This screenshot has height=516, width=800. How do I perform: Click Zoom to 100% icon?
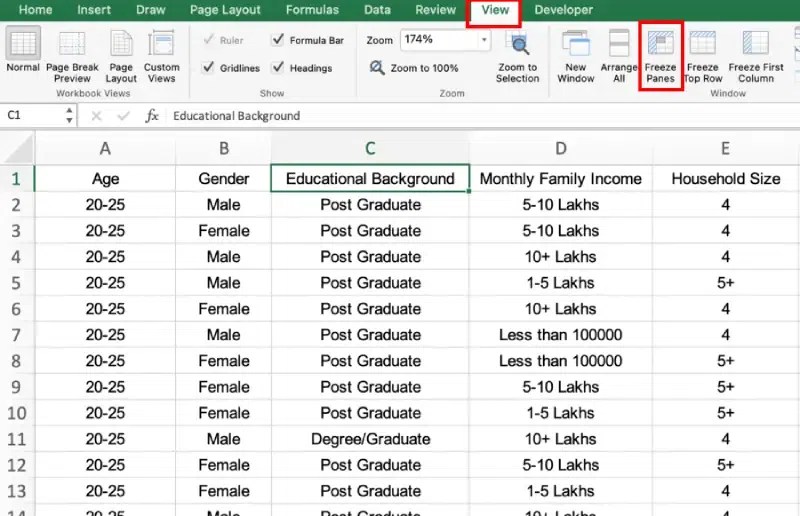tap(377, 67)
